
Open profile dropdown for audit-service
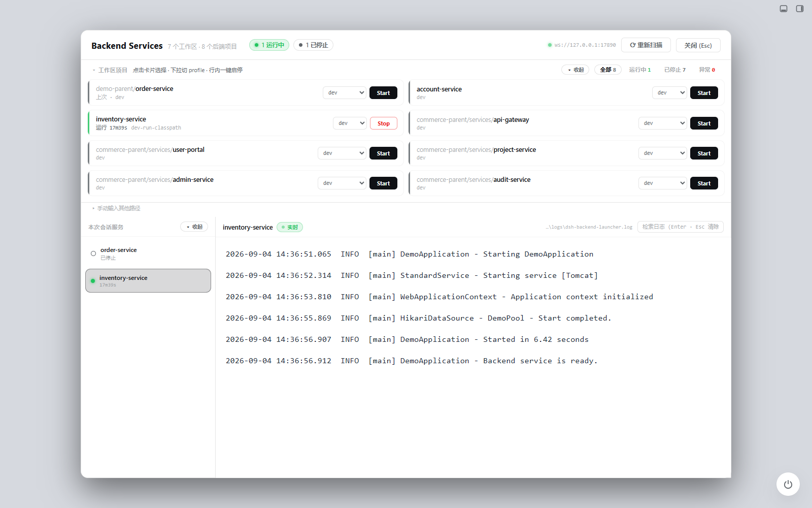(663, 183)
